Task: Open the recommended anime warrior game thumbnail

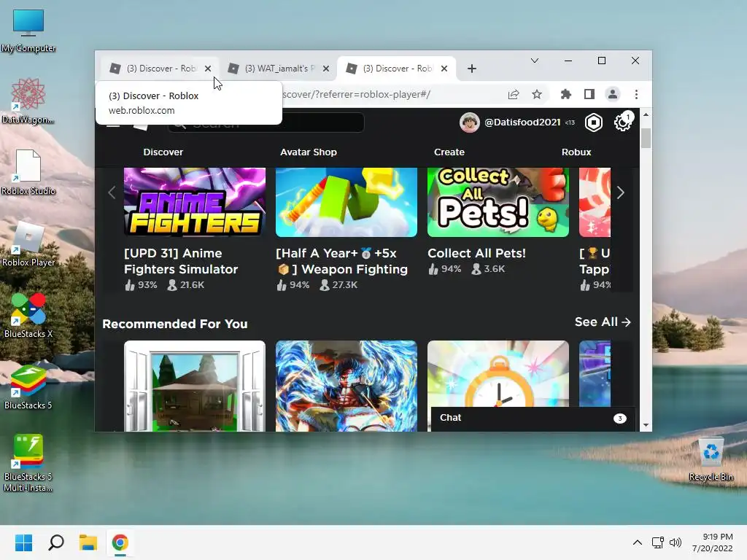Action: click(347, 386)
